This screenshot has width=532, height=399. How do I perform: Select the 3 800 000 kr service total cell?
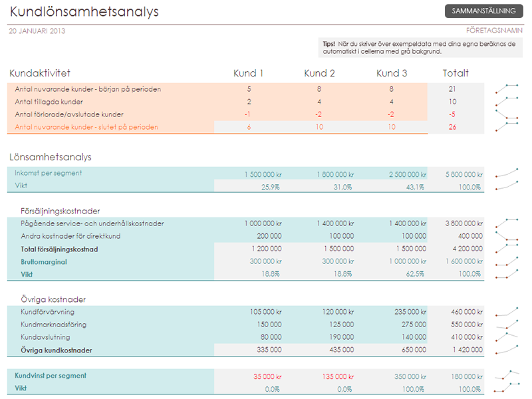coord(464,223)
